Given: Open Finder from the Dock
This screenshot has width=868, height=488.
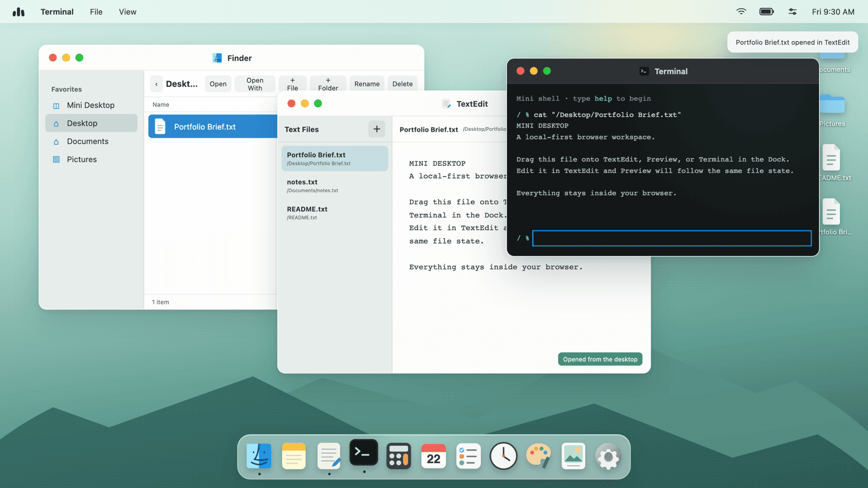Looking at the screenshot, I should (x=259, y=456).
